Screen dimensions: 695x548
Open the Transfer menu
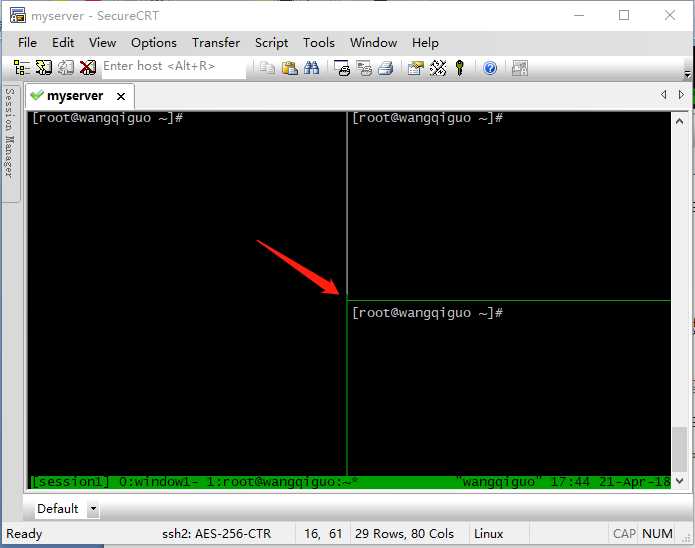(x=216, y=43)
